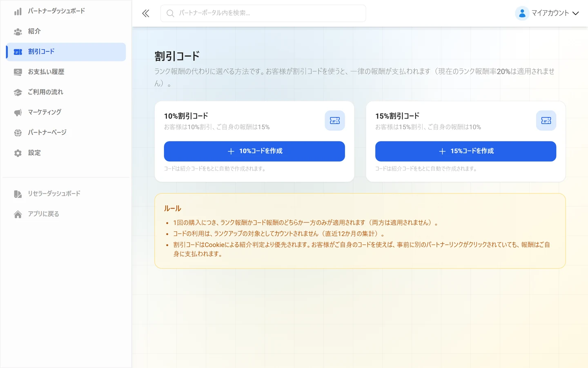
Task: Click the 設定 gear icon
Action: [18, 153]
